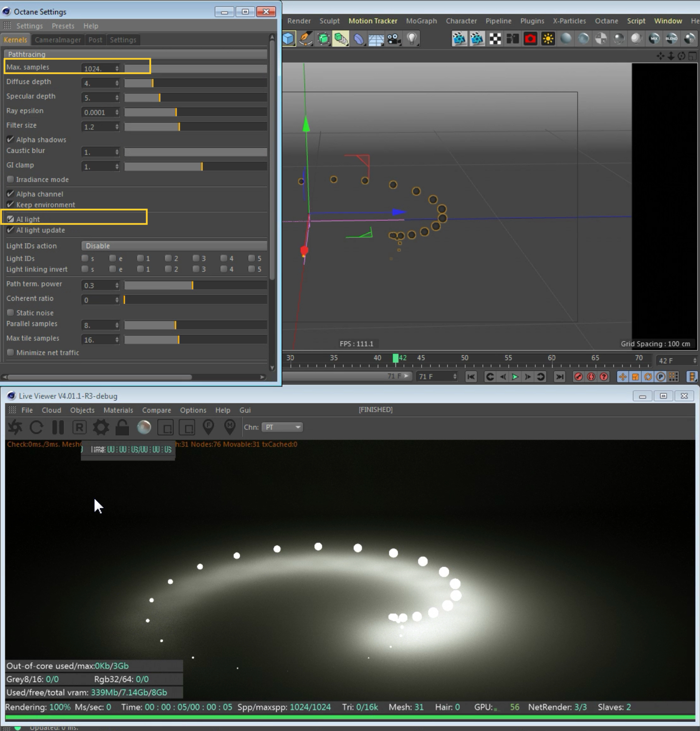The width and height of the screenshot is (700, 731).
Task: Enable the Static noise checkbox
Action: click(10, 313)
